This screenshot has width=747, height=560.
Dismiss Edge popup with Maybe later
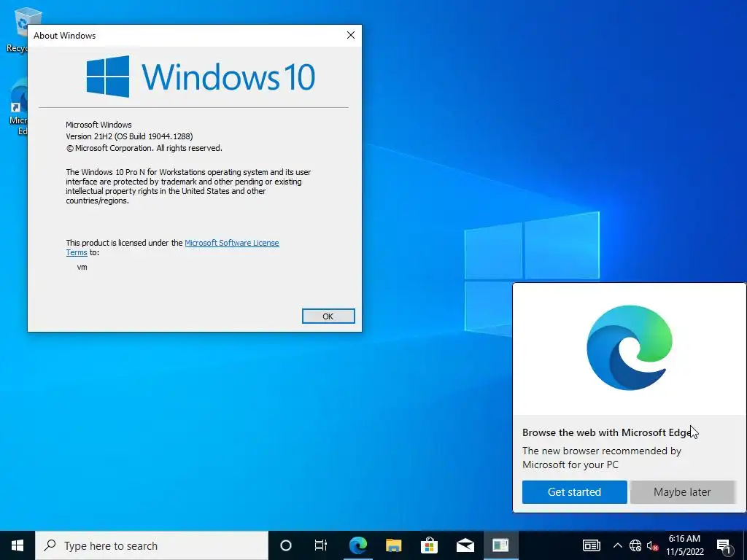click(x=682, y=492)
